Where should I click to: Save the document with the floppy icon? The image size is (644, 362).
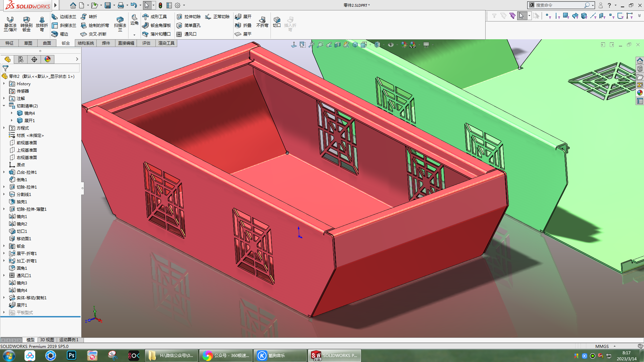[107, 5]
